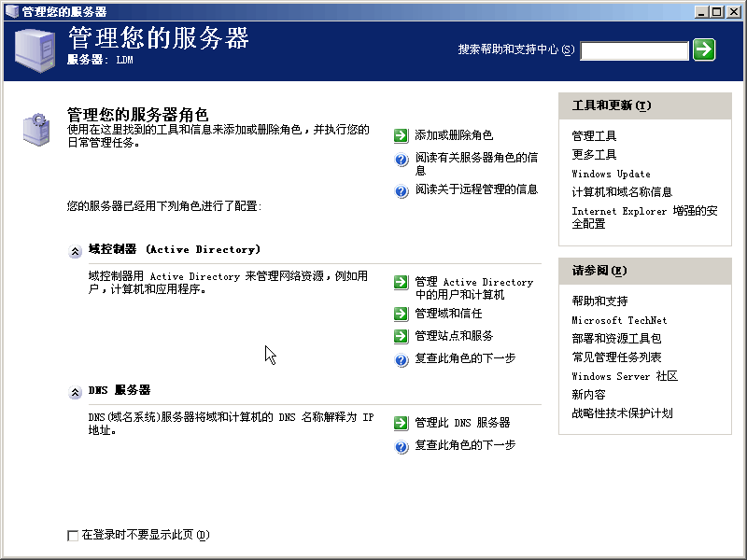Open 添加或删除角色 link

454,135
